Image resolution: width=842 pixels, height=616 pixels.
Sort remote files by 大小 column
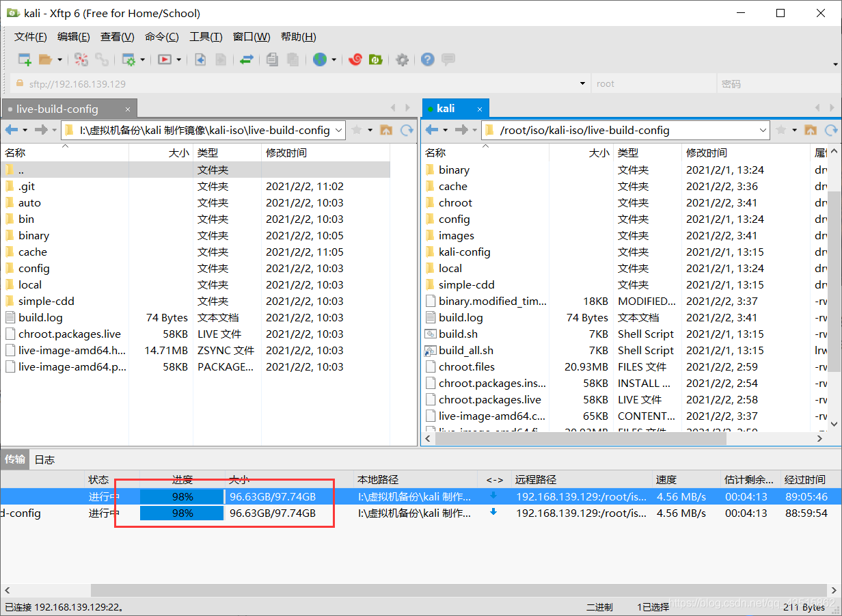coord(580,152)
